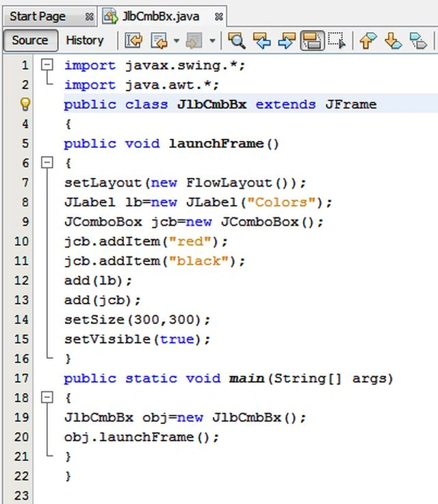Click the 'extends' keyword on class line
438x504 pixels.
point(285,105)
